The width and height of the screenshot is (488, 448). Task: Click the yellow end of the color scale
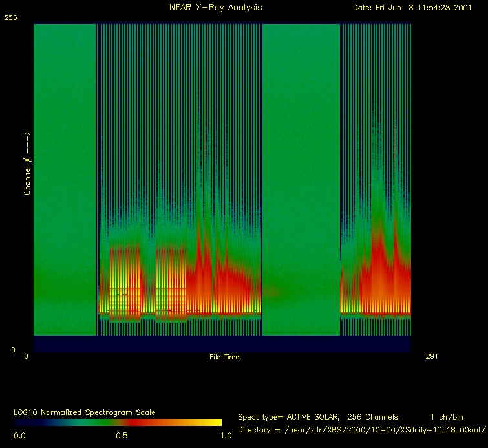click(x=213, y=422)
